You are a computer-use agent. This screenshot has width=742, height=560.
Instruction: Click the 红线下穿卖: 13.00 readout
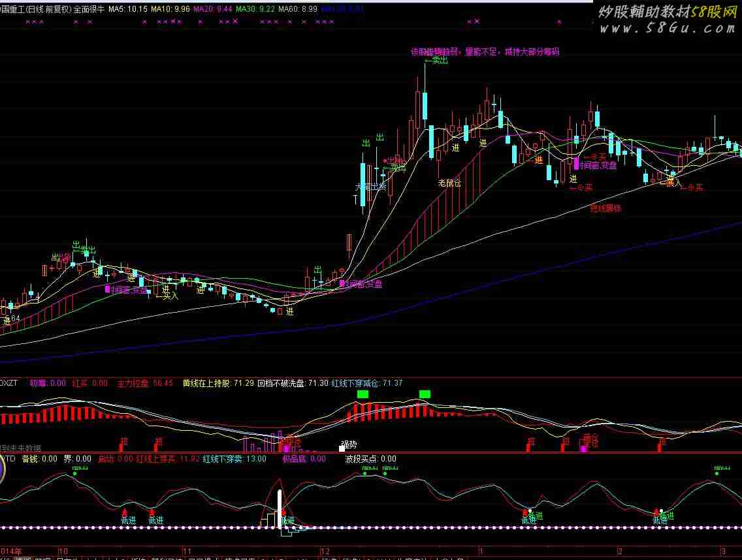(x=234, y=459)
